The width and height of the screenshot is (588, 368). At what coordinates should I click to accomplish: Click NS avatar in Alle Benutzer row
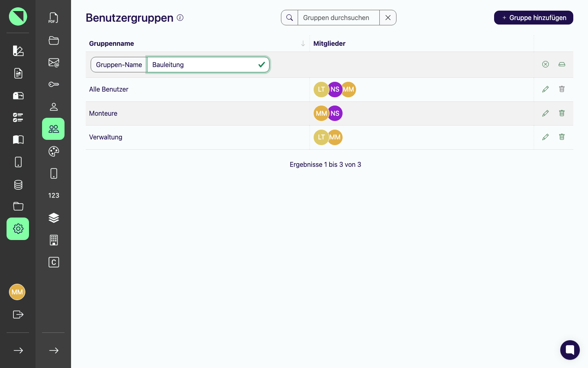335,90
